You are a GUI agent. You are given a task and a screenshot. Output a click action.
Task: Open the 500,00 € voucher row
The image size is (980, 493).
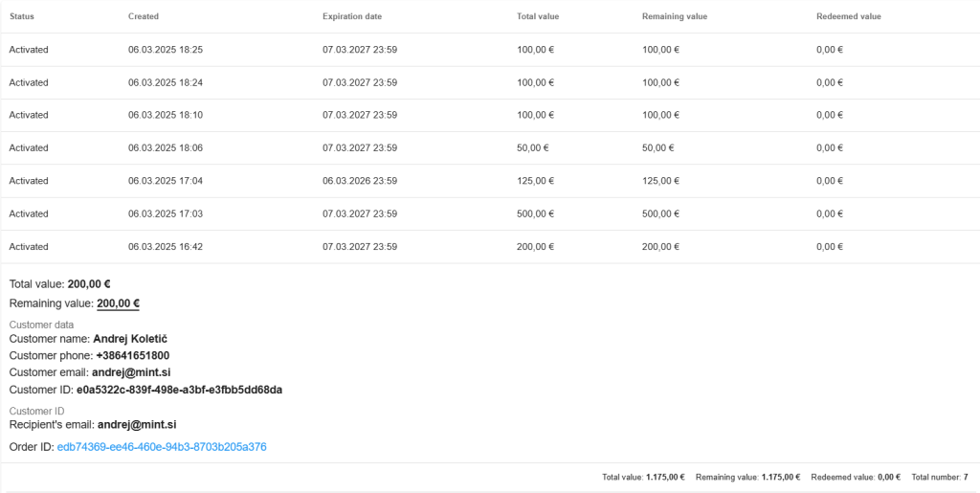(490, 213)
